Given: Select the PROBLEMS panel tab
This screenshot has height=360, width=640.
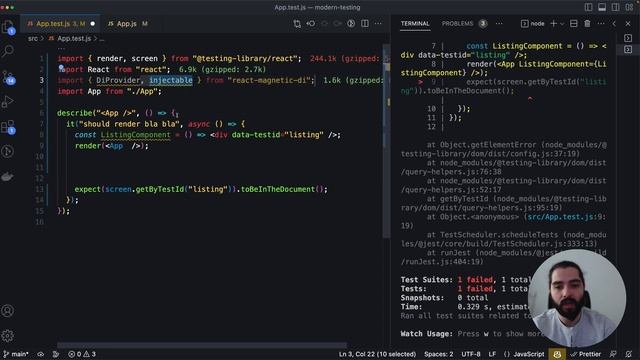Looking at the screenshot, I should click(458, 24).
